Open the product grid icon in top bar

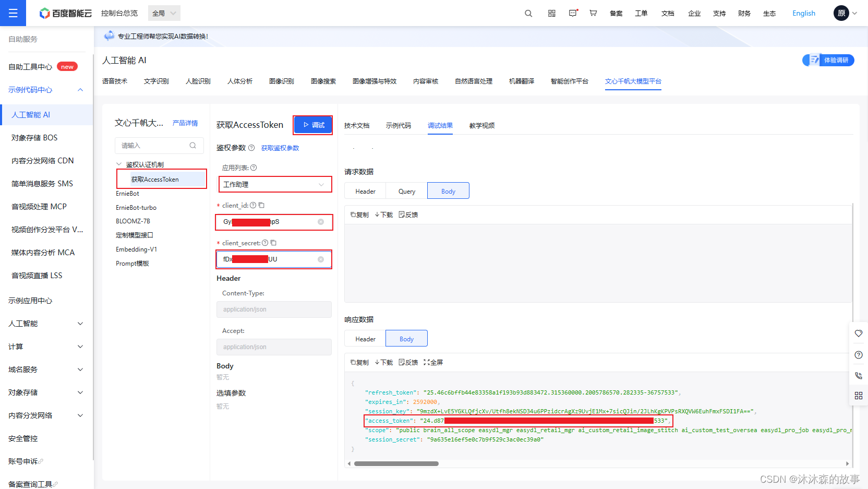click(x=552, y=13)
